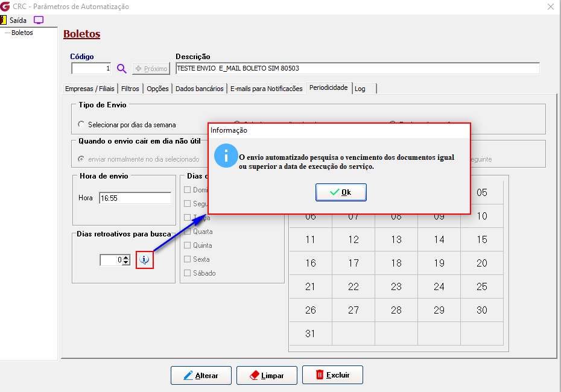Choose Selecionar por dias da semana option
Viewport: 561px width, 392px height.
tap(127, 125)
